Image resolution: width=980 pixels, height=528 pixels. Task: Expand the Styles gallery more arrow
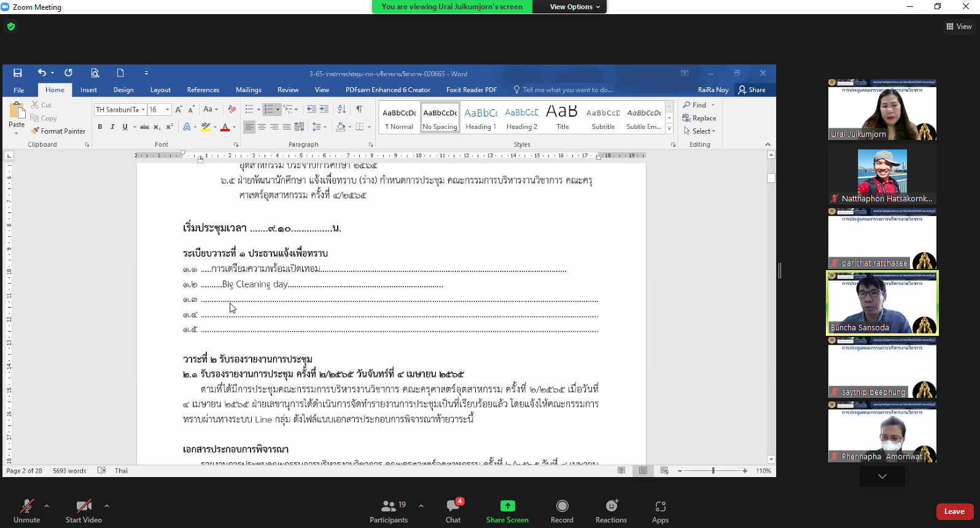[669, 129]
